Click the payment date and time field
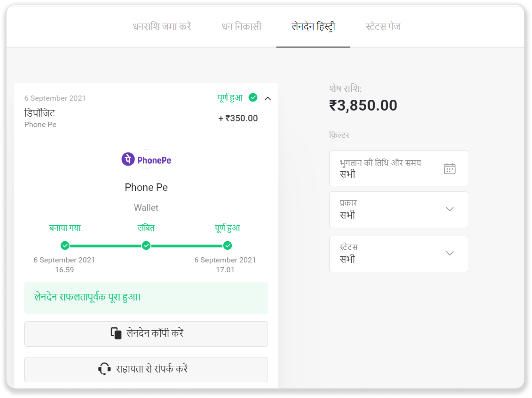532x398 pixels. click(x=390, y=168)
